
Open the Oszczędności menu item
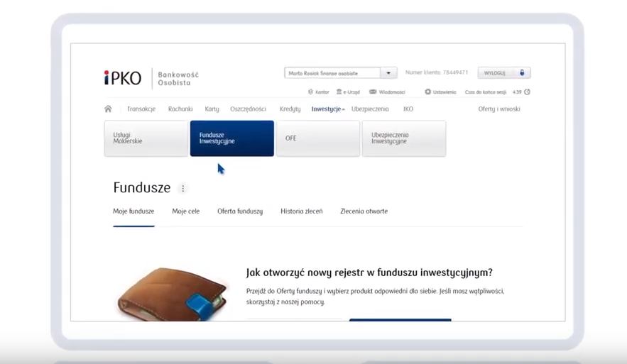[x=248, y=109]
